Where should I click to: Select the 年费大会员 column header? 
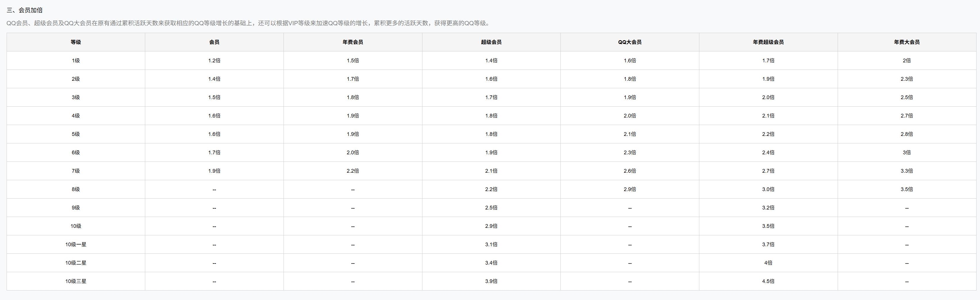coord(907,42)
